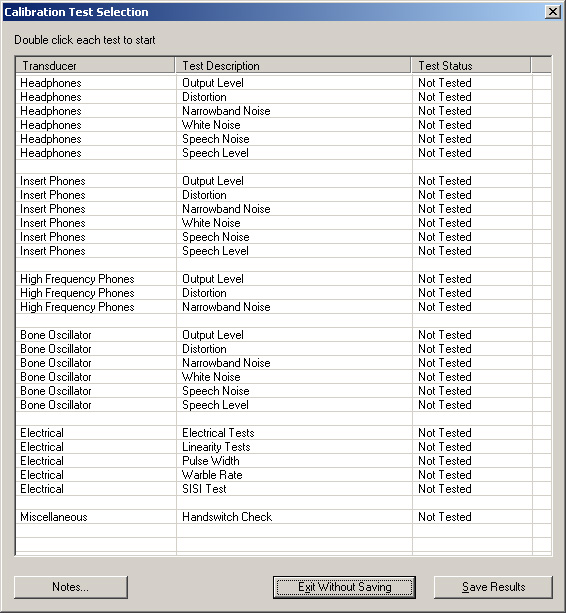Select the SISI Test row
This screenshot has width=566, height=613.
tap(283, 489)
